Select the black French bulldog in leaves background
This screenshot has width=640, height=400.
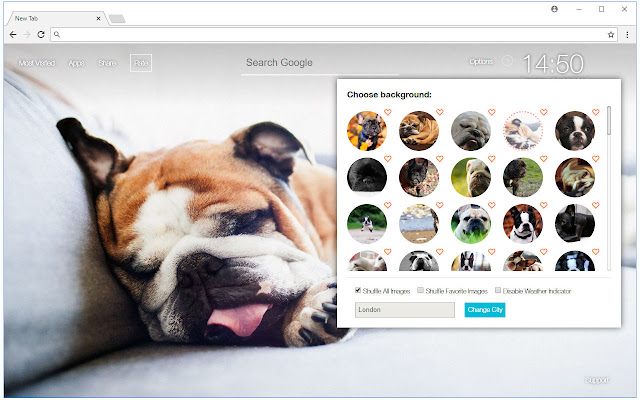click(x=367, y=131)
